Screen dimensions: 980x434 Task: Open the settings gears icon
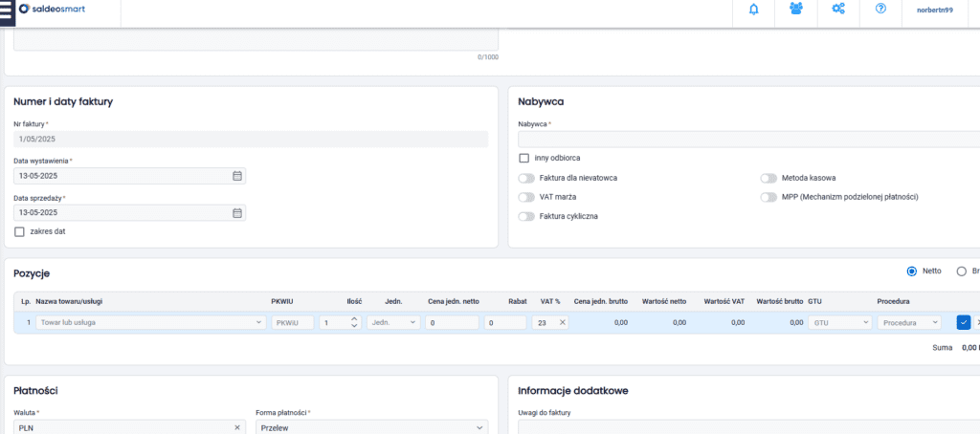pyautogui.click(x=838, y=10)
